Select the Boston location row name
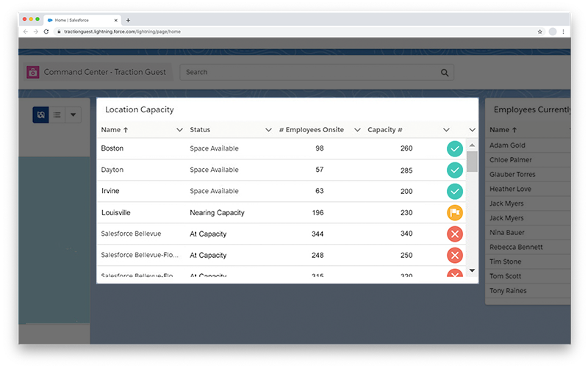This screenshot has width=588, height=368. [112, 148]
